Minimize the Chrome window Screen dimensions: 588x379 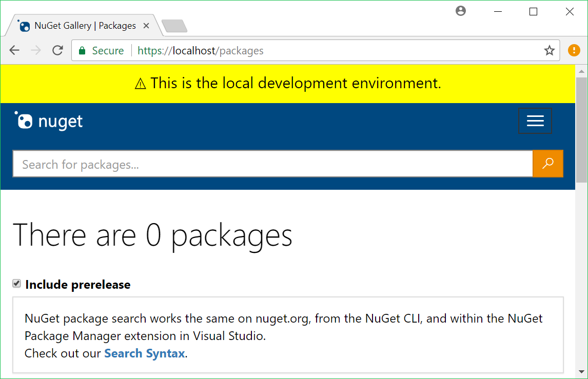pos(498,12)
